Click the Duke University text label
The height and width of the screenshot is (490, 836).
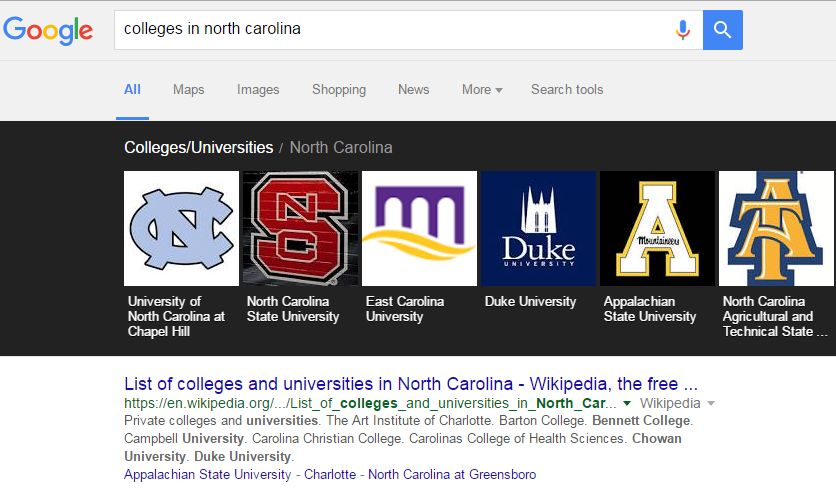[x=530, y=301]
